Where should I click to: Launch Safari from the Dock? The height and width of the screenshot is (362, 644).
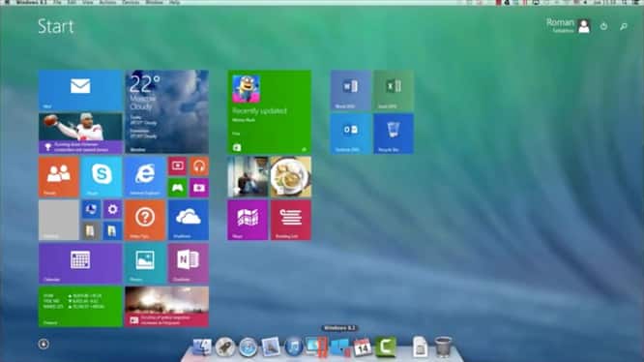pos(249,347)
